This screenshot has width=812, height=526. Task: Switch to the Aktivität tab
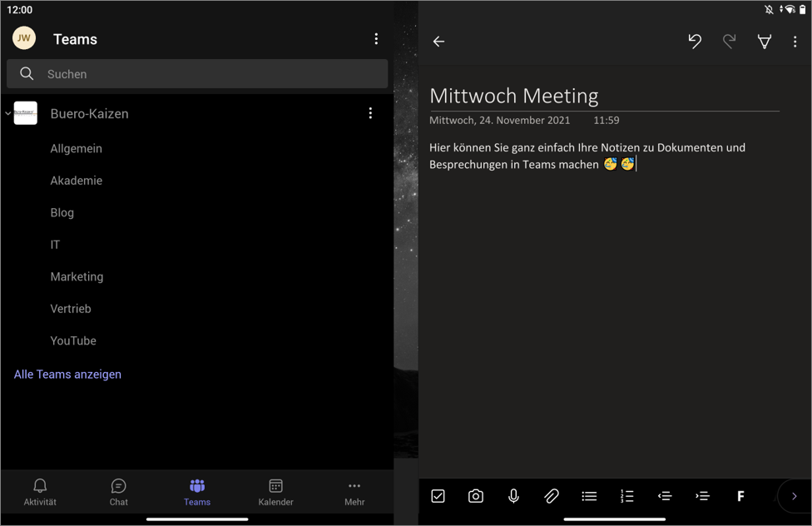[40, 493]
